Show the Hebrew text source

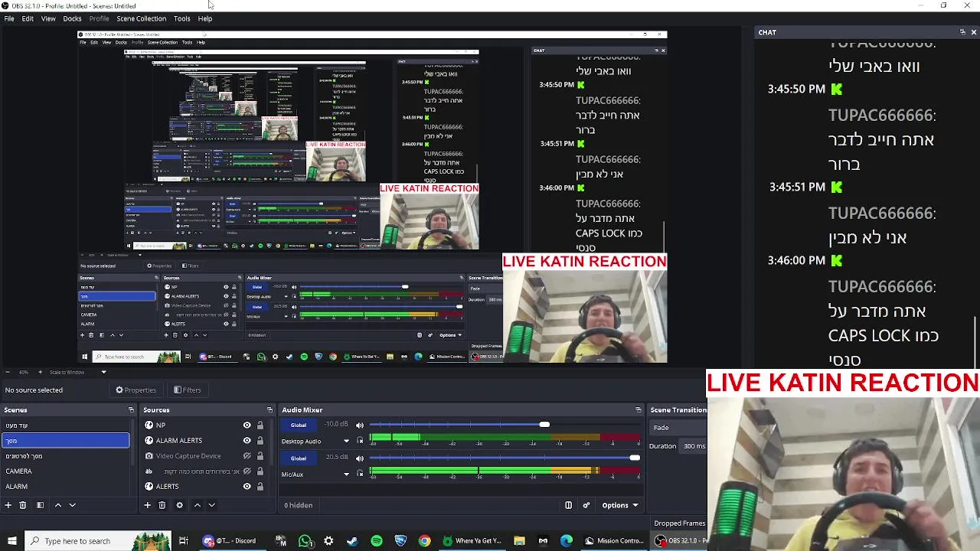coord(247,471)
